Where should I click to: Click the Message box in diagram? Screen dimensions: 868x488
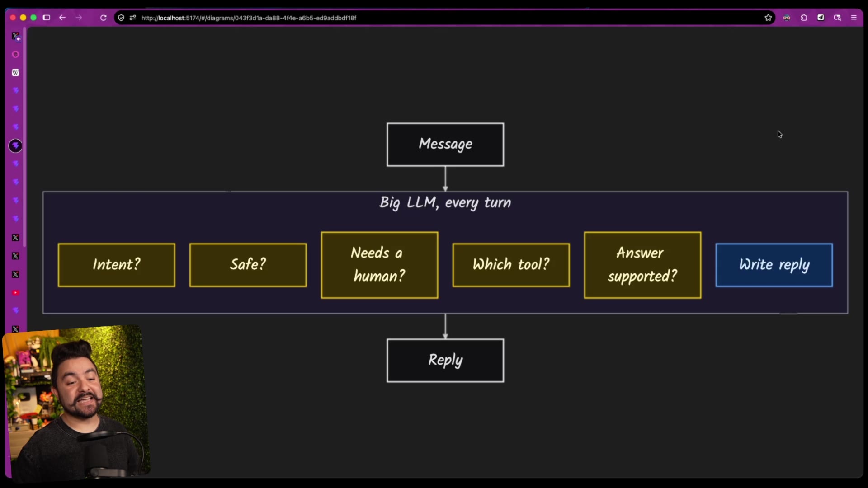(x=445, y=145)
